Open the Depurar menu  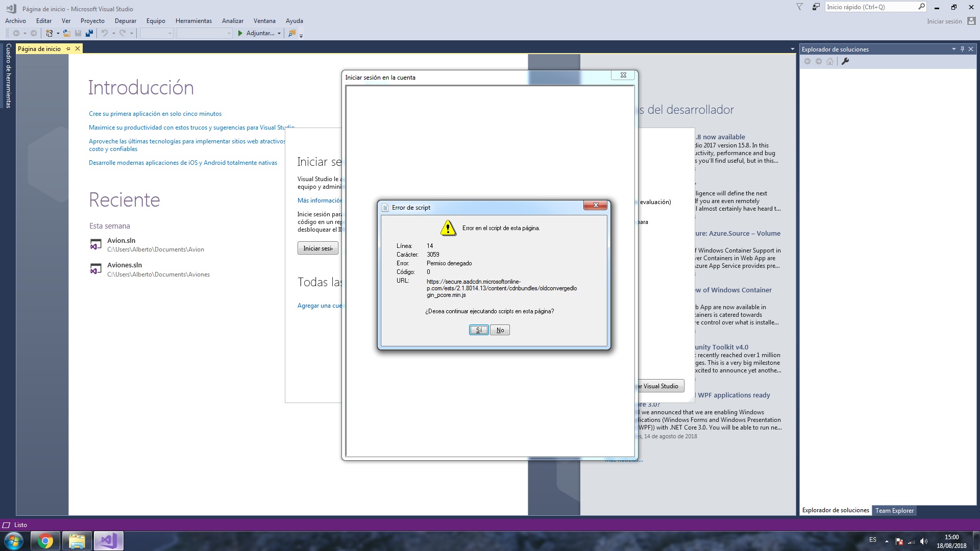pos(125,21)
